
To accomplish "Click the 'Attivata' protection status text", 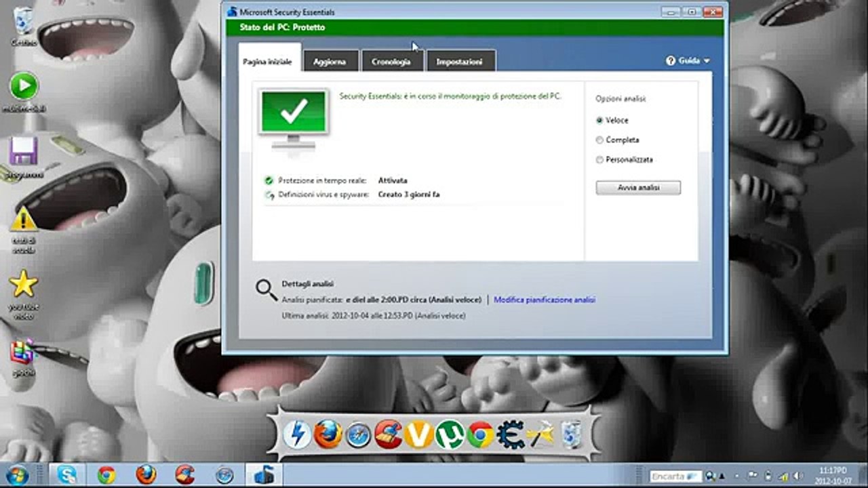I will pos(393,181).
